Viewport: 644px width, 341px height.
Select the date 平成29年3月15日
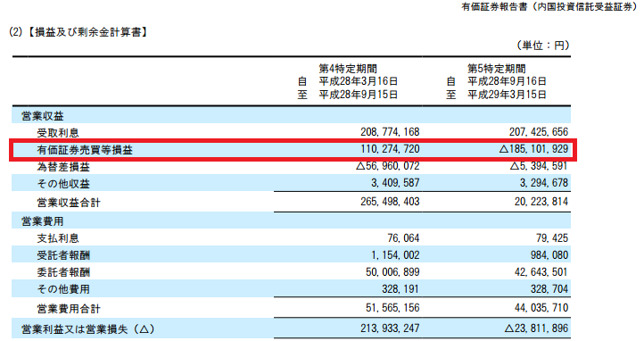coord(507,95)
